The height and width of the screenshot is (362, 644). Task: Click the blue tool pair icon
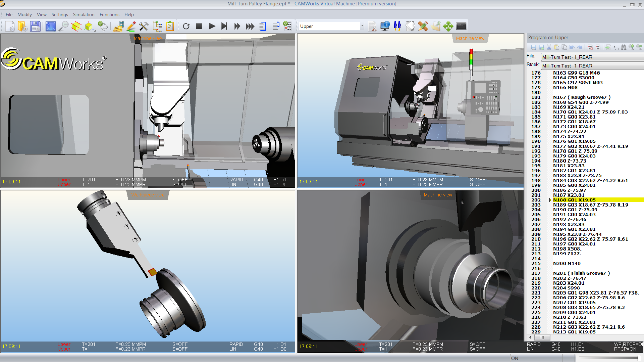(397, 26)
